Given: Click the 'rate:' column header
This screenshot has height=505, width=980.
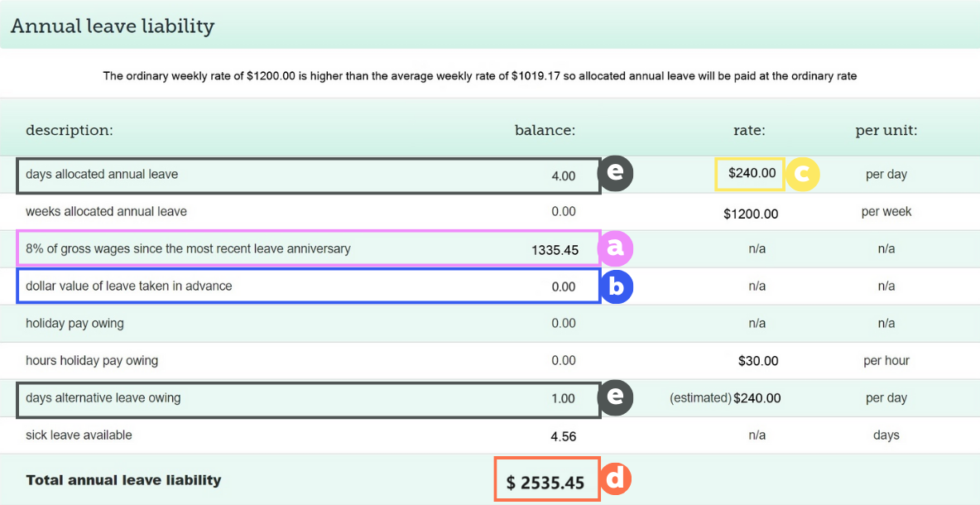Looking at the screenshot, I should click(749, 130).
